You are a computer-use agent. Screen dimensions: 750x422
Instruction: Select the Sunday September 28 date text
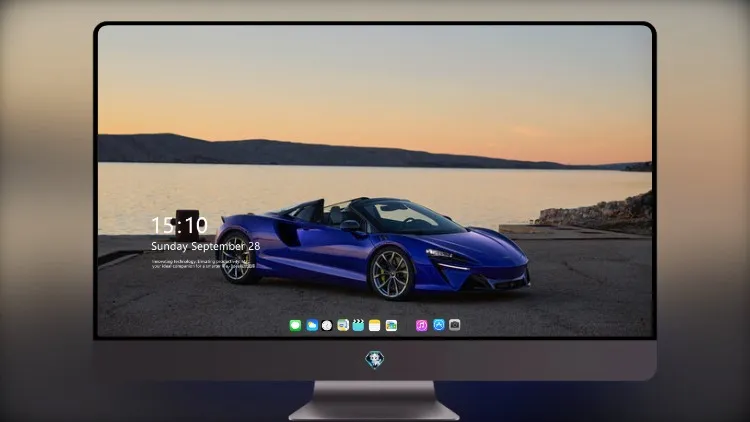(x=206, y=246)
